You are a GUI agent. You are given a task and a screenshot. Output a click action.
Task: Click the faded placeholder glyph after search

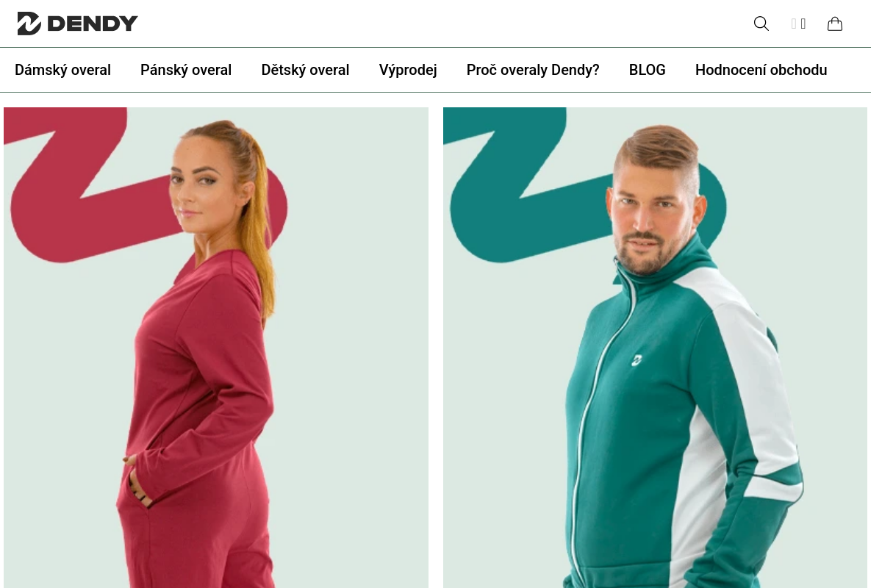tap(794, 24)
